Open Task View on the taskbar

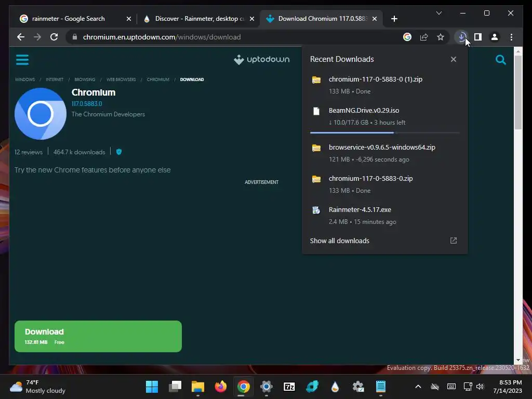(175, 387)
